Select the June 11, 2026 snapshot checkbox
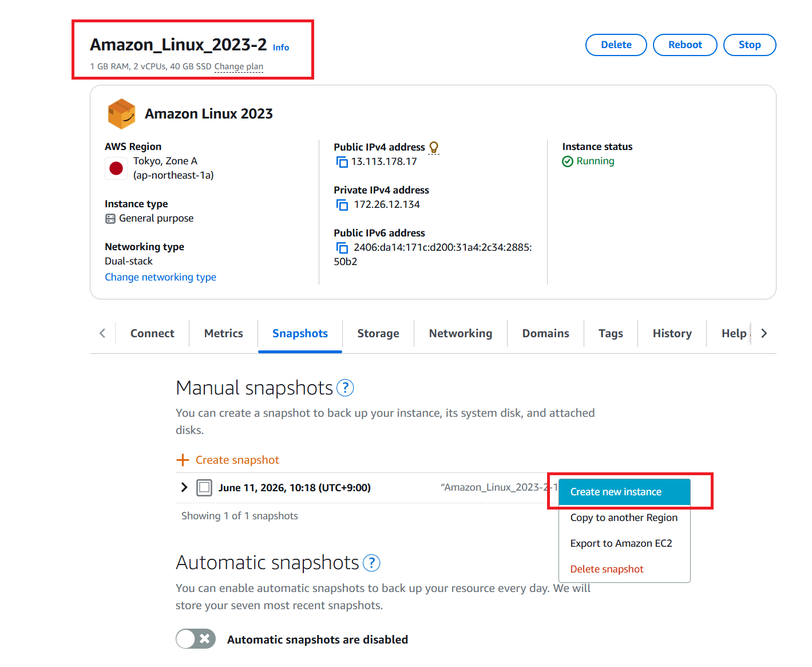 click(204, 488)
